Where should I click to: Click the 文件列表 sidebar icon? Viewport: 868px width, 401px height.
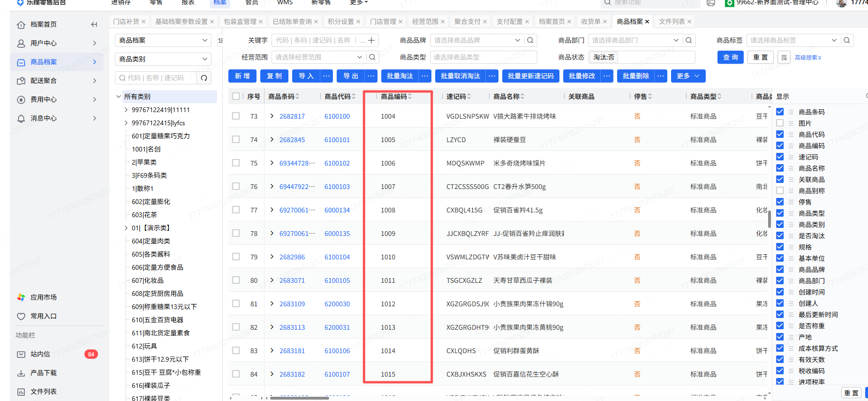click(x=21, y=392)
